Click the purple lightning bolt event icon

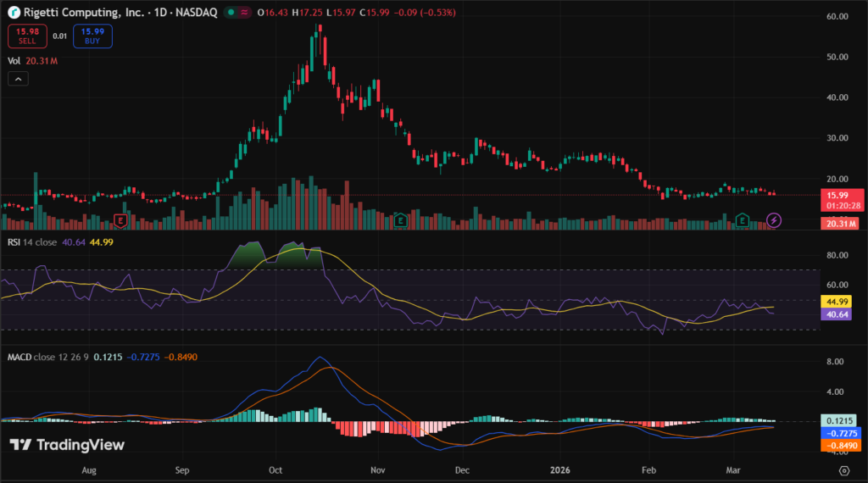pyautogui.click(x=774, y=220)
